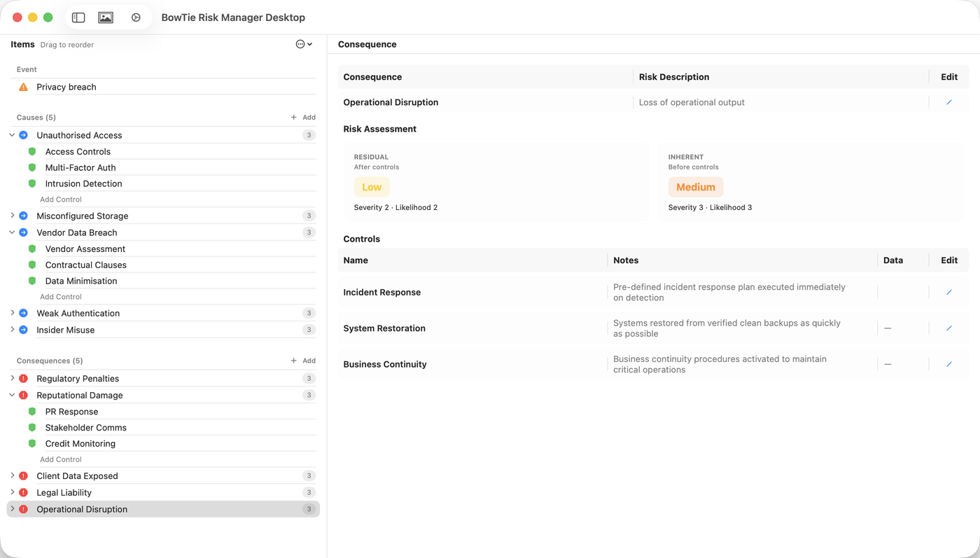The height and width of the screenshot is (558, 980).
Task: Collapse the Reputational Damage consequence
Action: pos(13,395)
